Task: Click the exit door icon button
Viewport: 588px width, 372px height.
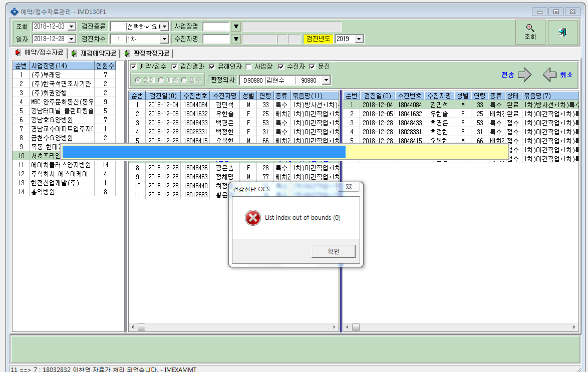Action: coord(562,32)
